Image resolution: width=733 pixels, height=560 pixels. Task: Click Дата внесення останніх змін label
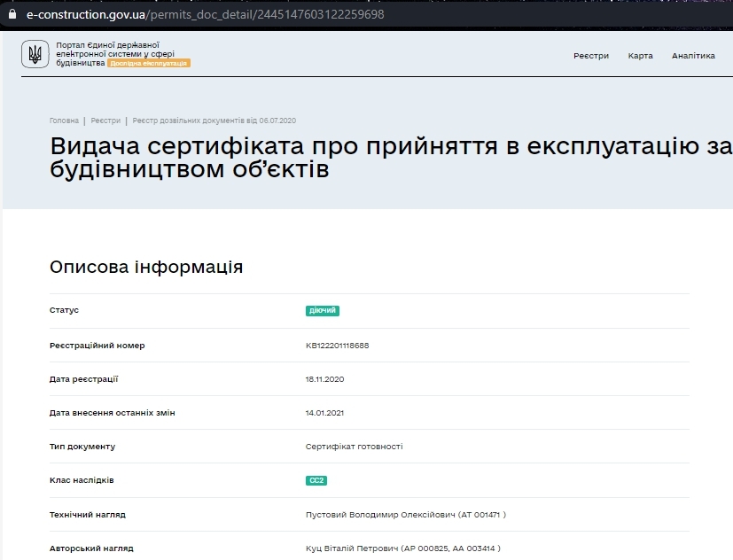tap(113, 413)
